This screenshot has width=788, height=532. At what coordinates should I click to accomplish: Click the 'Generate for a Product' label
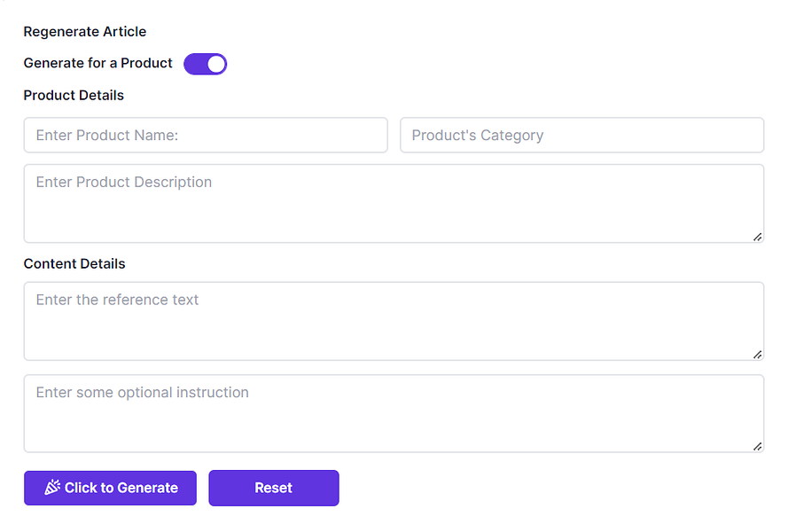98,64
